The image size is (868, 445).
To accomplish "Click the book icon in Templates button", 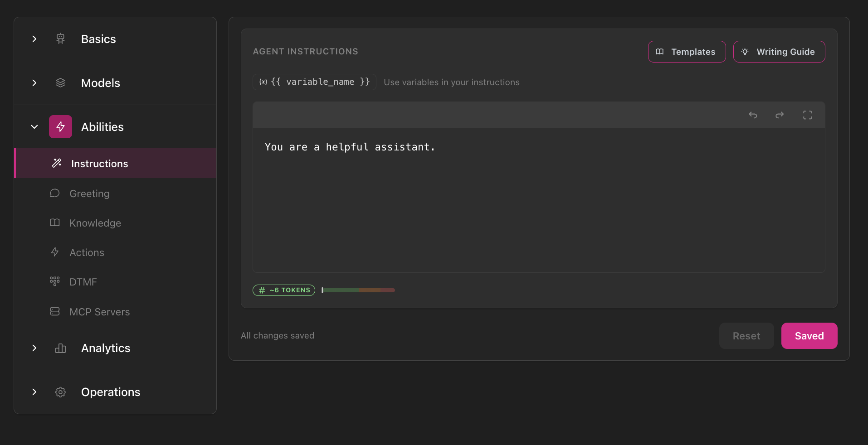I will [660, 52].
